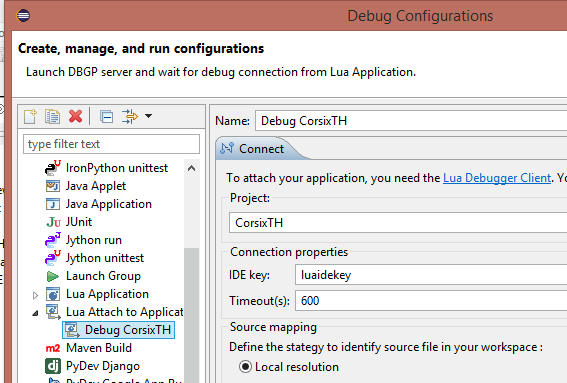Open the filter options dropdown arrow

148,116
